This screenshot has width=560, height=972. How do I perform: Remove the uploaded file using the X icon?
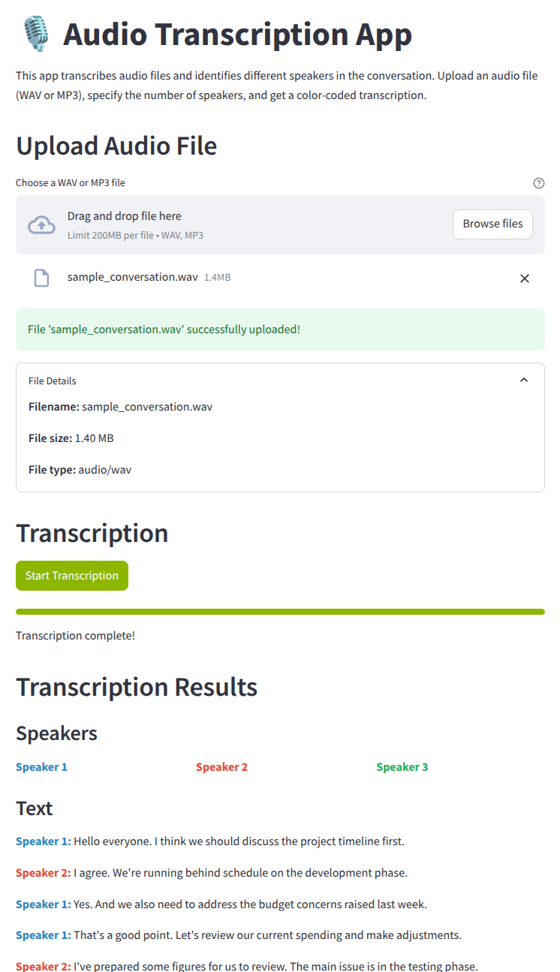524,278
